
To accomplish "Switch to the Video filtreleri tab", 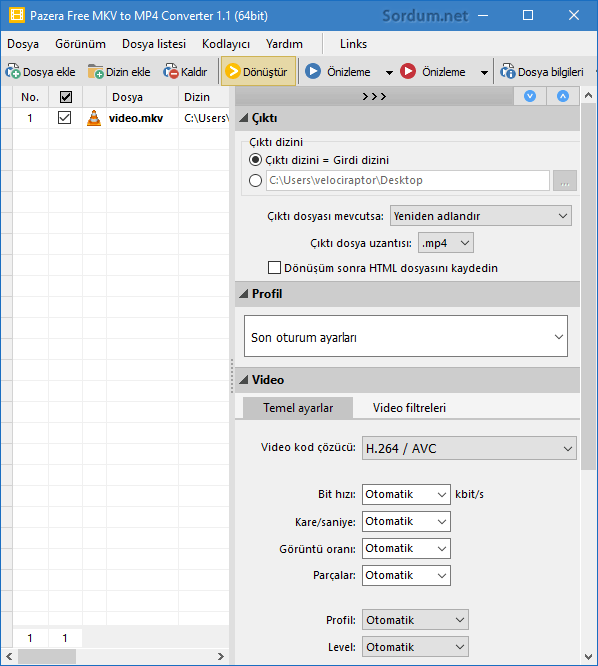I will coord(409,408).
